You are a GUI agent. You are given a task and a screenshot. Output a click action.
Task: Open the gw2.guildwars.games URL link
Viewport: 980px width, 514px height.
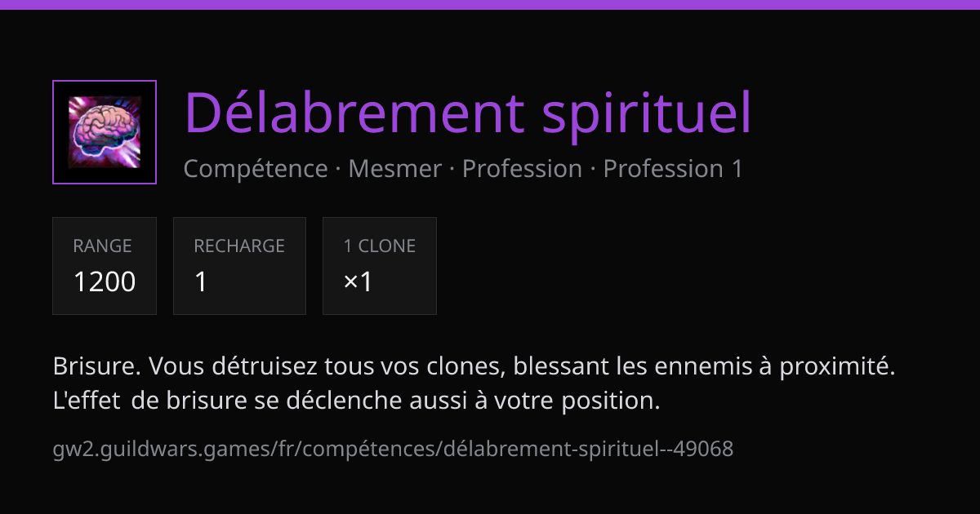click(393, 449)
